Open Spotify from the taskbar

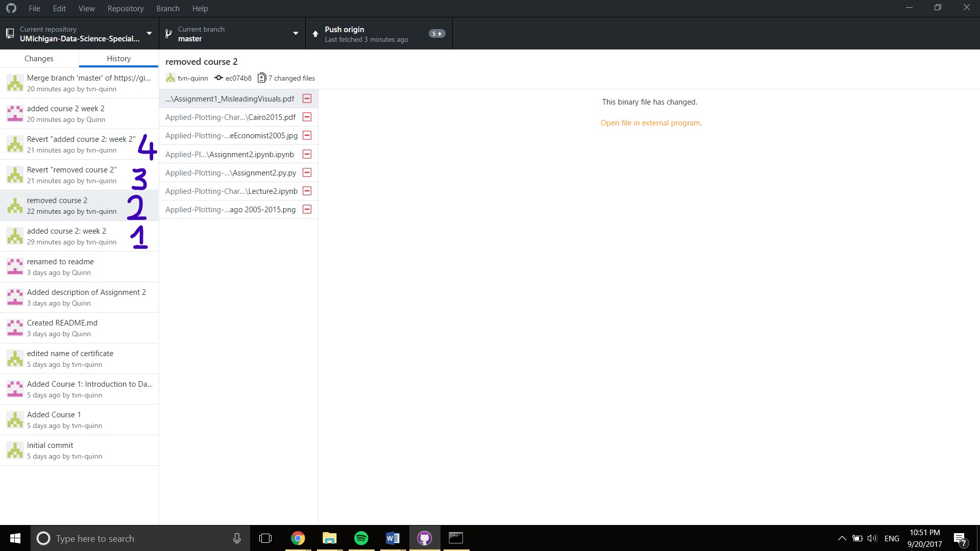coord(361,538)
